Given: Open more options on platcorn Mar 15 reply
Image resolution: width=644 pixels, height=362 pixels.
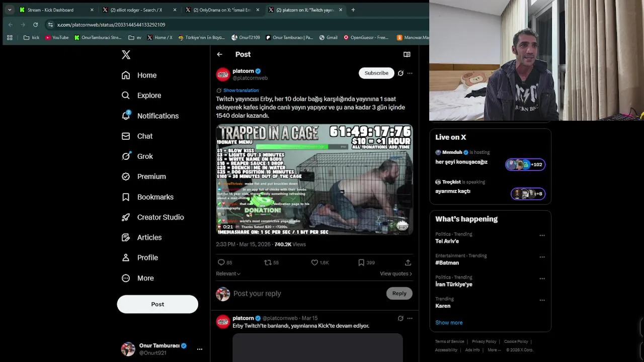Looking at the screenshot, I should click(x=410, y=318).
